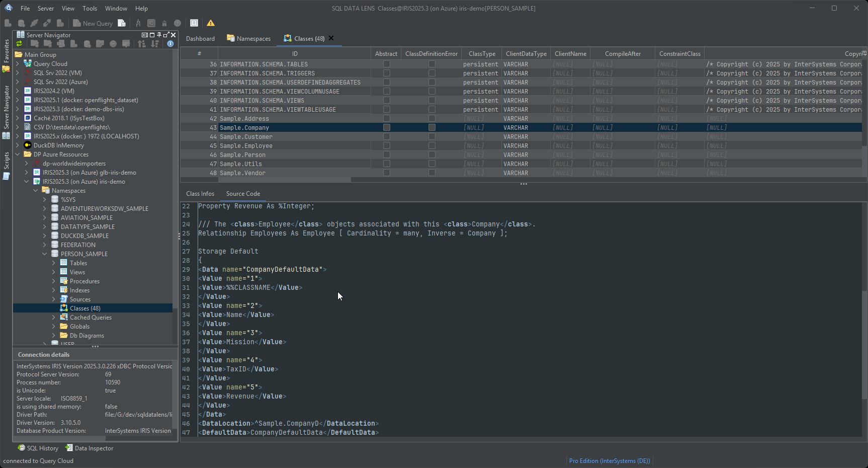
Task: Click the connect plug icon in main toolbar
Action: 34,23
